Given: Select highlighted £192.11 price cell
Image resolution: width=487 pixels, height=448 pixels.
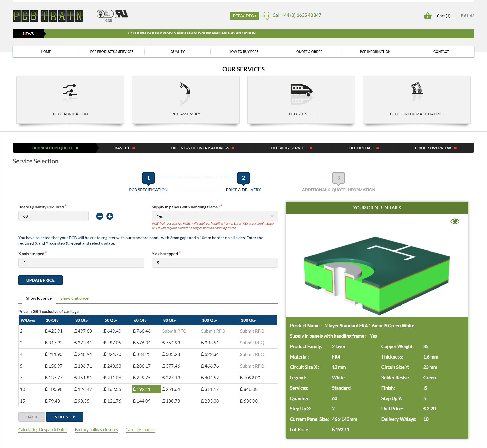Looking at the screenshot, I should (146, 389).
